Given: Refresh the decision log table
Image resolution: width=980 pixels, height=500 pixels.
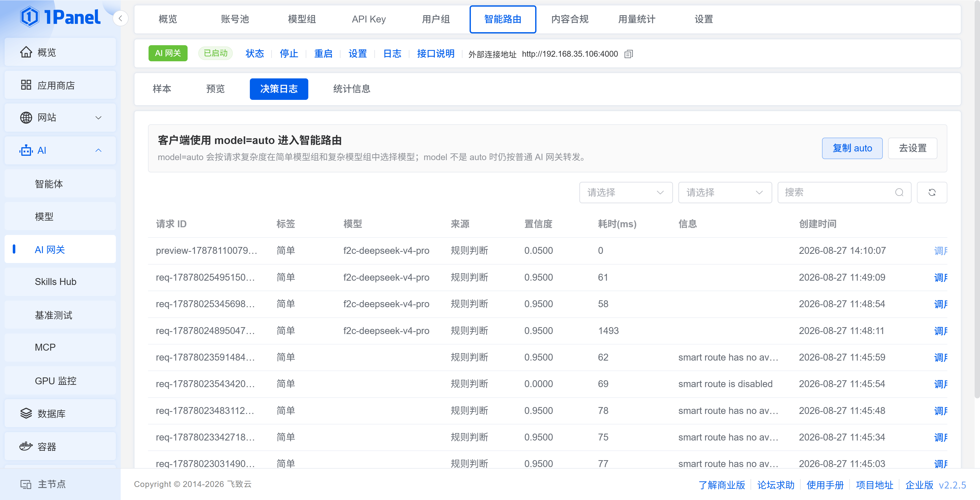Looking at the screenshot, I should point(932,192).
